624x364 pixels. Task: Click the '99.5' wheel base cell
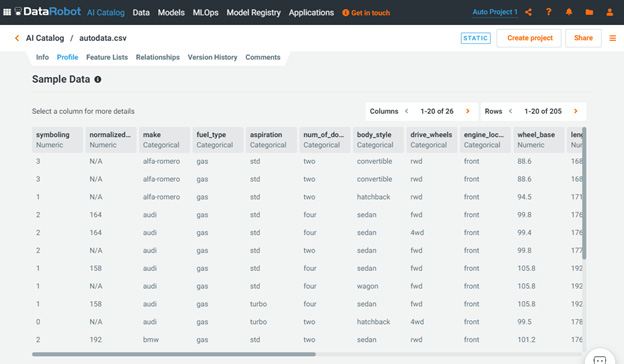(524, 322)
